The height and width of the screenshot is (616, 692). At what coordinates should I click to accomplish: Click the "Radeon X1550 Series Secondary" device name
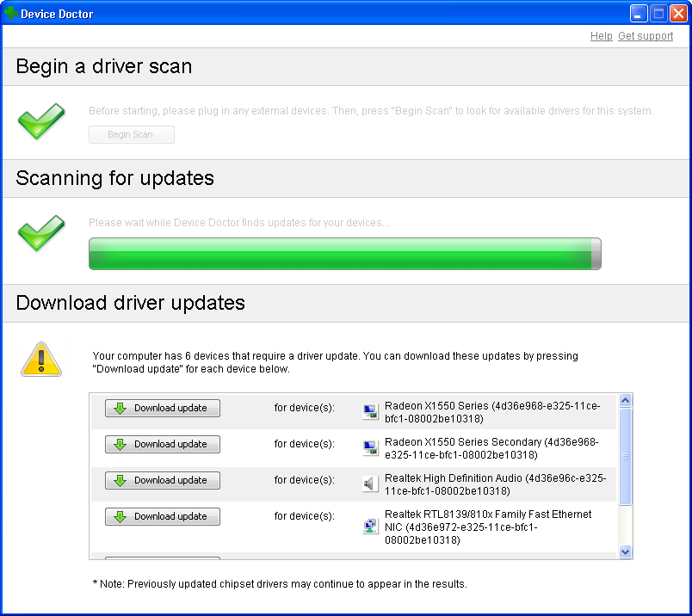coord(491,448)
